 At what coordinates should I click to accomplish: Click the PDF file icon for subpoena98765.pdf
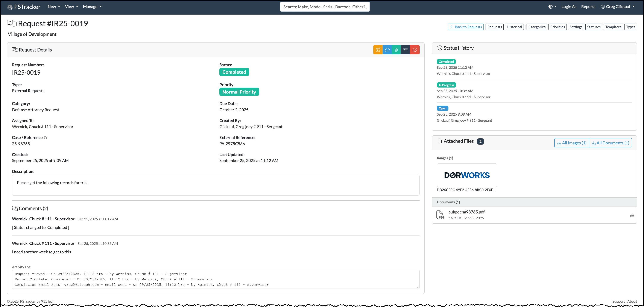440,215
